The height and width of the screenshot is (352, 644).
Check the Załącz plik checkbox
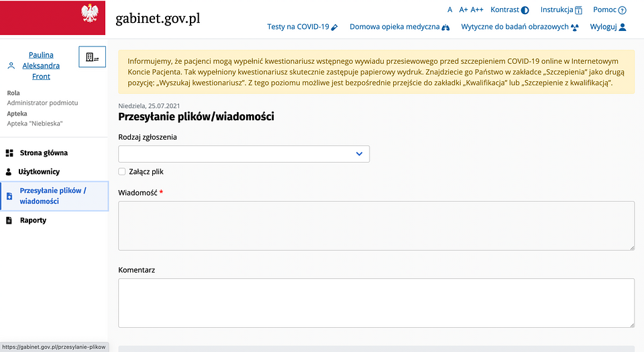[x=122, y=171]
